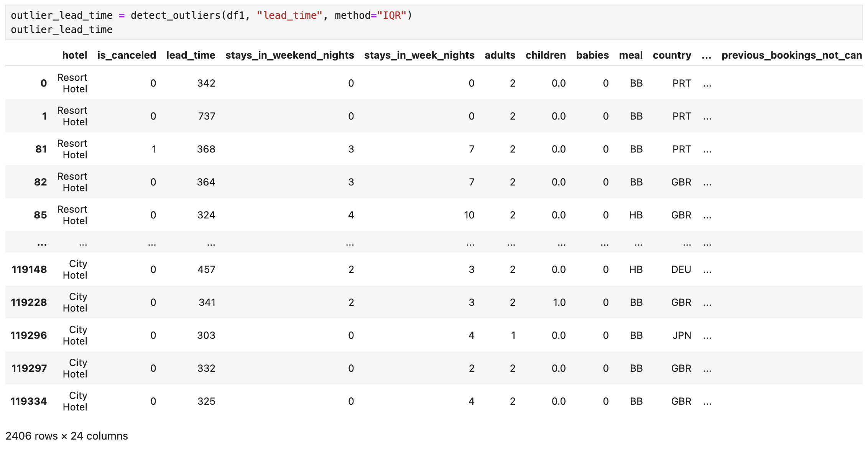Click the adults column header
The height and width of the screenshot is (453, 868).
pos(500,55)
